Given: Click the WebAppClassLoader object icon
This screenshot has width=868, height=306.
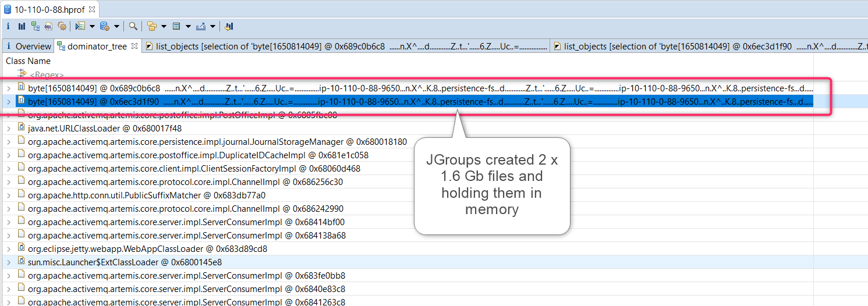Looking at the screenshot, I should (22, 248).
